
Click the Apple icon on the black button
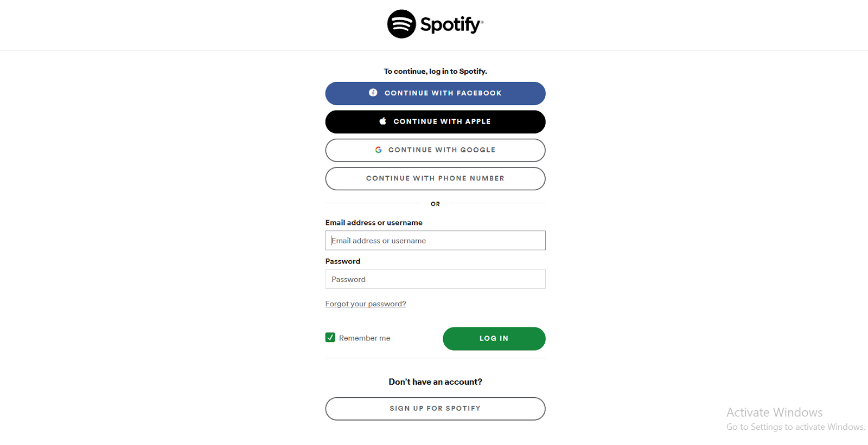coord(382,121)
